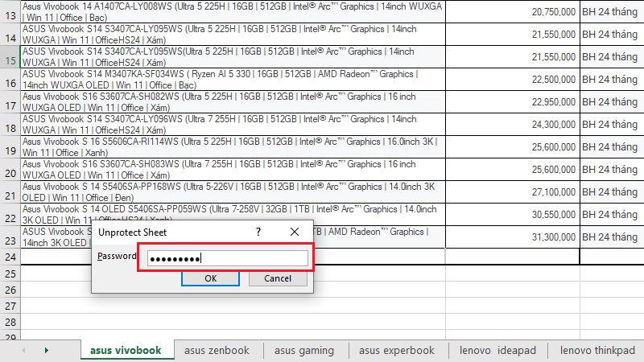Select row header 14
Image resolution: width=644 pixels, height=362 pixels.
10,34
